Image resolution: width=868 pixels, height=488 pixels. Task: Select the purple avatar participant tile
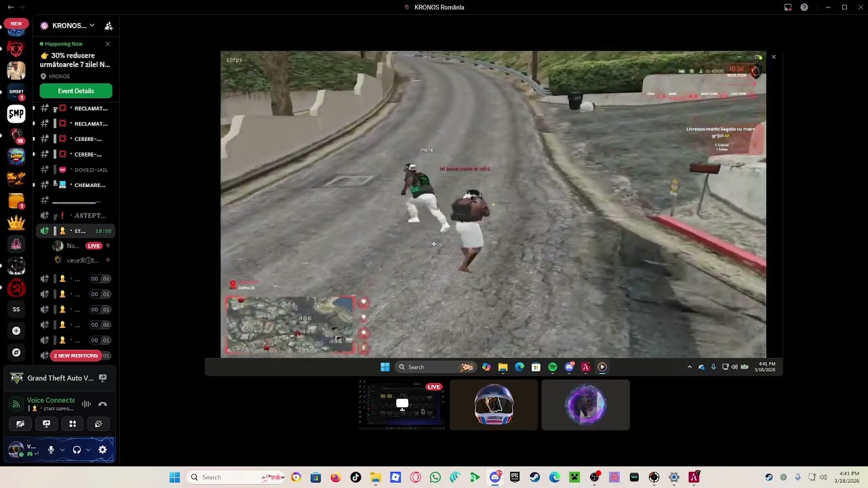[x=585, y=405]
